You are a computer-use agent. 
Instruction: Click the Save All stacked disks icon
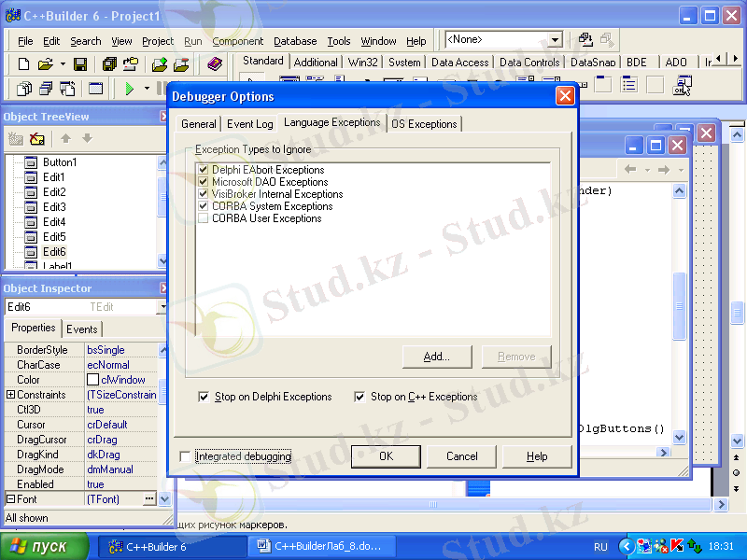[109, 63]
